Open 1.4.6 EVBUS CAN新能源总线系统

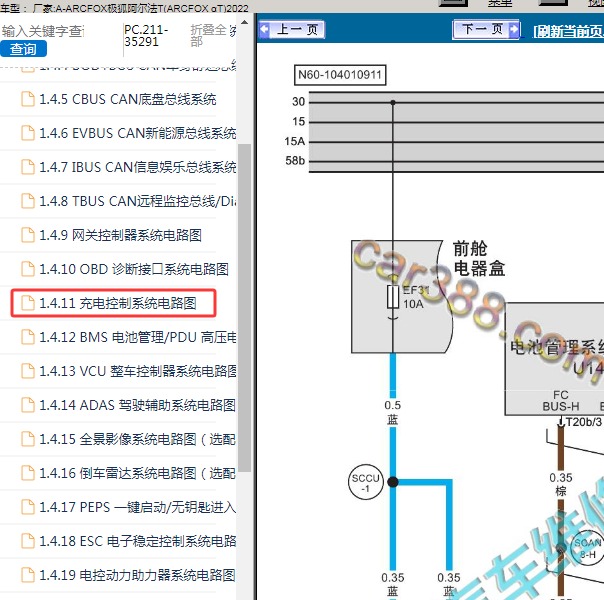click(138, 133)
